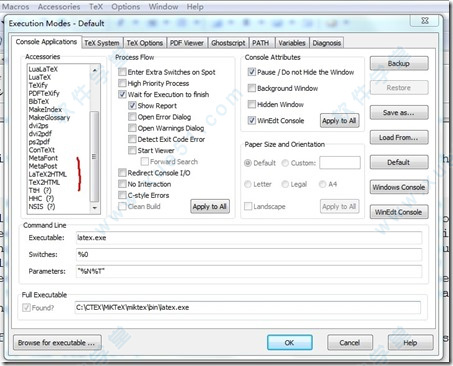Enable Start Viewer checkbox
Viewport: 453px width, 366px height.
point(132,150)
